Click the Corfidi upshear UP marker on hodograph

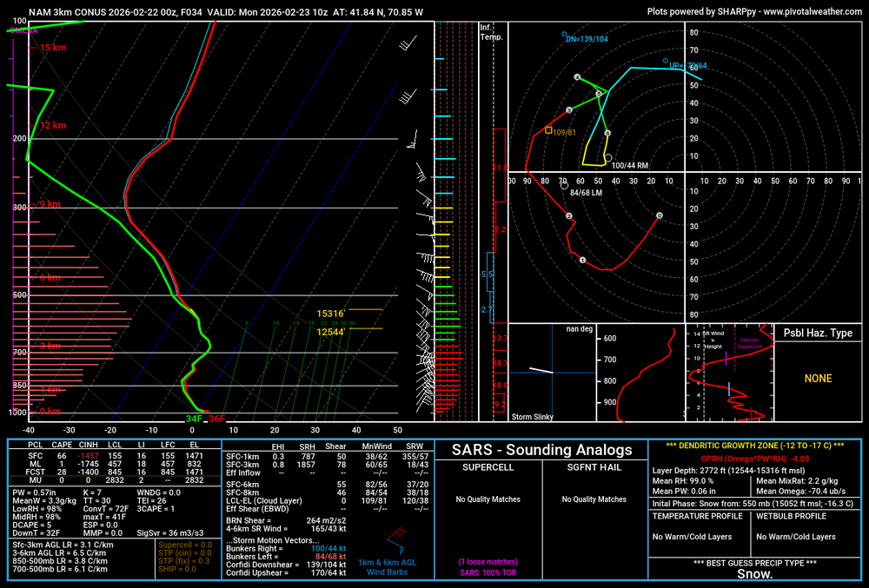[666, 62]
